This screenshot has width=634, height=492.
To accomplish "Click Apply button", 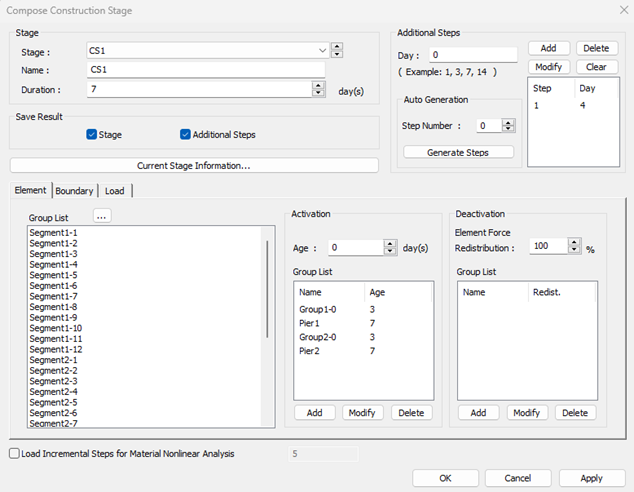I will 592,478.
